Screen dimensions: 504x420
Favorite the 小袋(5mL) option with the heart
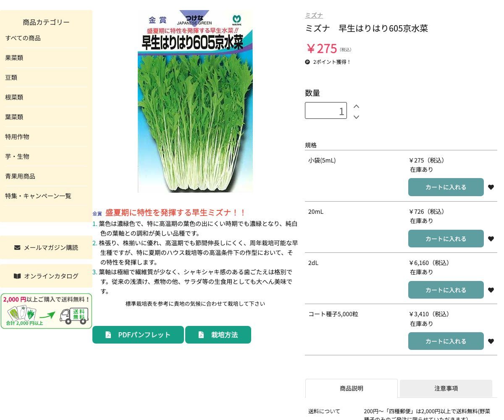491,187
